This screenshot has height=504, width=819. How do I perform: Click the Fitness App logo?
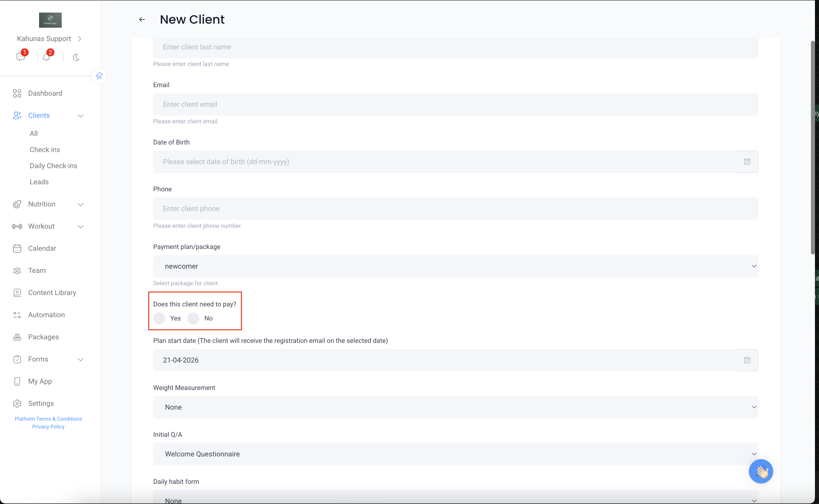coord(50,20)
